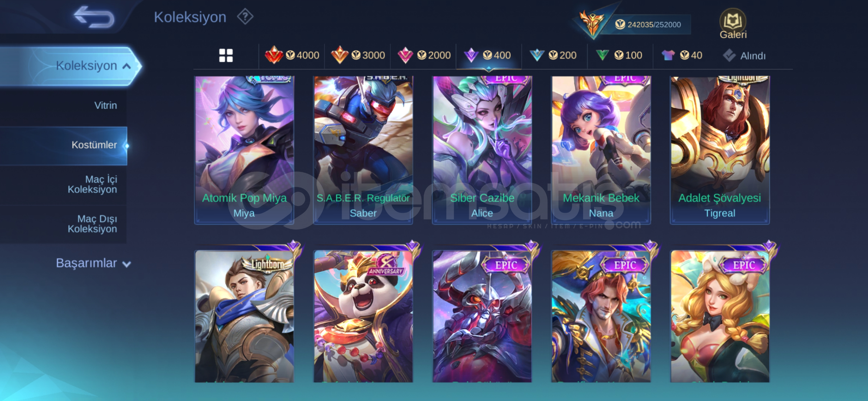Select the 400 points purple tab
This screenshot has height=401, width=868.
click(x=488, y=55)
